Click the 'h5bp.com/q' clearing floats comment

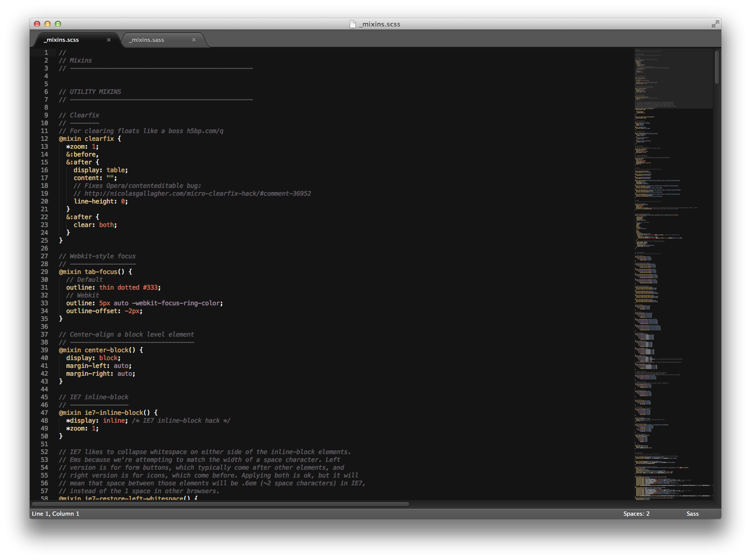(x=141, y=131)
